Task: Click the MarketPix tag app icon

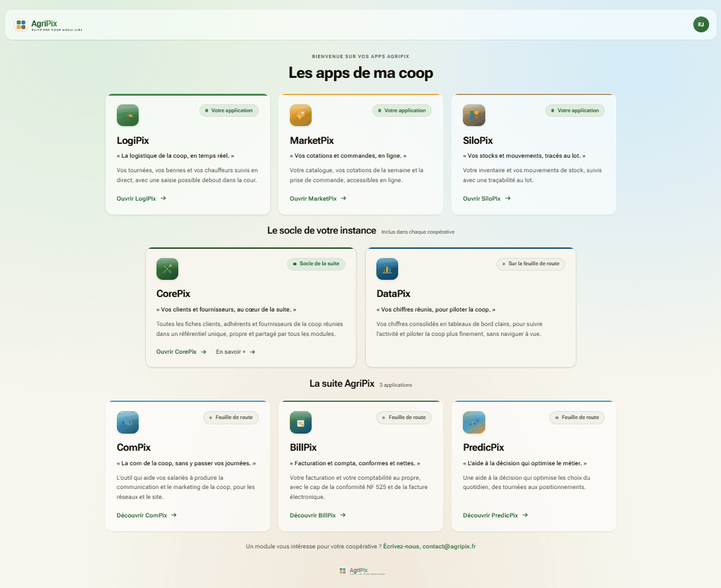Action: coord(300,115)
